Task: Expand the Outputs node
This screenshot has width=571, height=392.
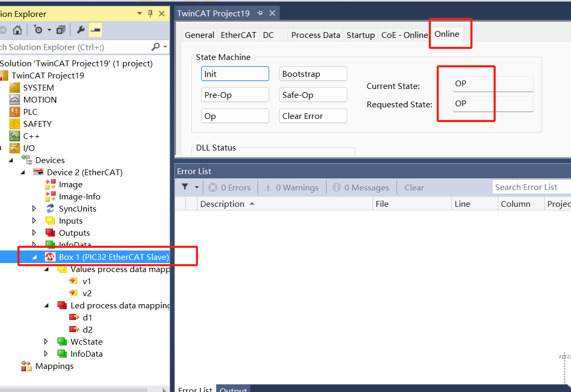Action: pyautogui.click(x=34, y=233)
